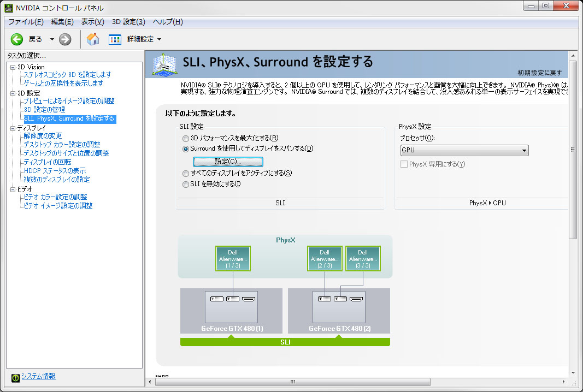The width and height of the screenshot is (583, 392).
Task: Click the NVIDIA title bar icon
Action: (x=9, y=8)
